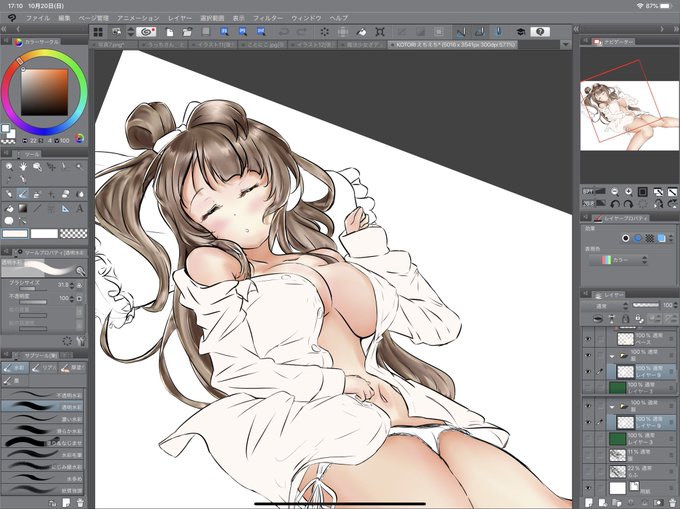The width and height of the screenshot is (680, 509).
Task: Rotate canvas right in Navigator
Action: click(629, 203)
